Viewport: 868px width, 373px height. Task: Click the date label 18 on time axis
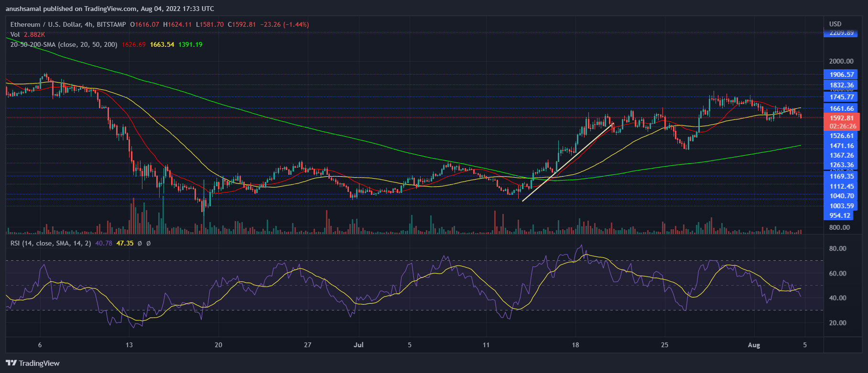tap(575, 345)
